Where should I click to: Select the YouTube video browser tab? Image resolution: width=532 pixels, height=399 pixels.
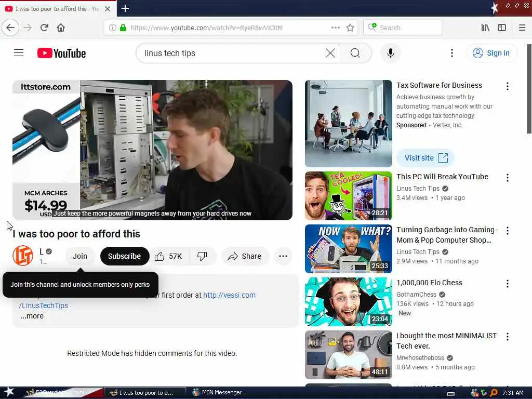pyautogui.click(x=58, y=9)
